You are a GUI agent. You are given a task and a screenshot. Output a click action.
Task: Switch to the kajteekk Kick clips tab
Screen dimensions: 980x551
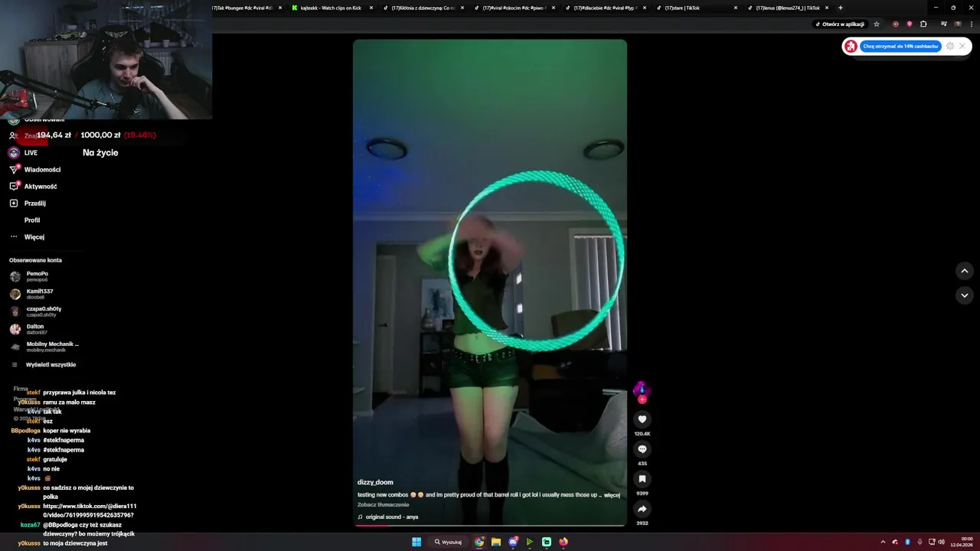pos(332,8)
